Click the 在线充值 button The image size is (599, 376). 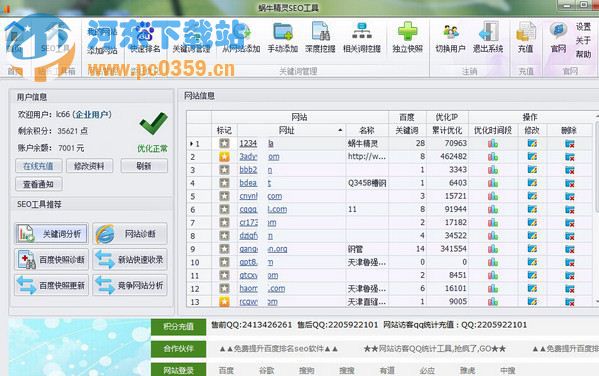coord(38,166)
